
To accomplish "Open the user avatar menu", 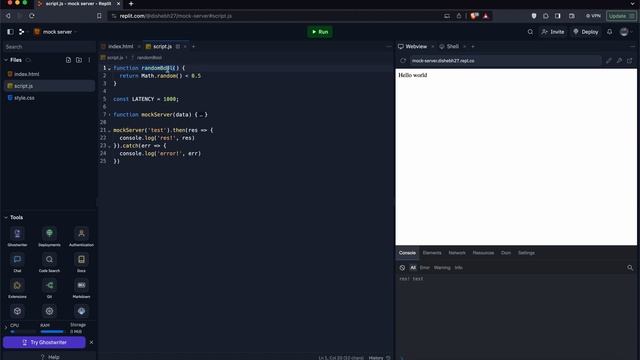I will pyautogui.click(x=624, y=32).
